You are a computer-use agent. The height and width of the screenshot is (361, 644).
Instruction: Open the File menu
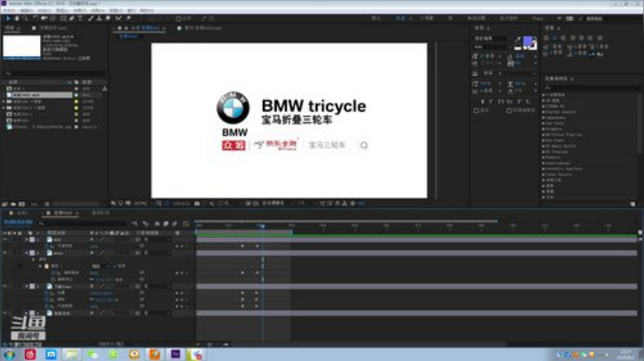point(9,10)
